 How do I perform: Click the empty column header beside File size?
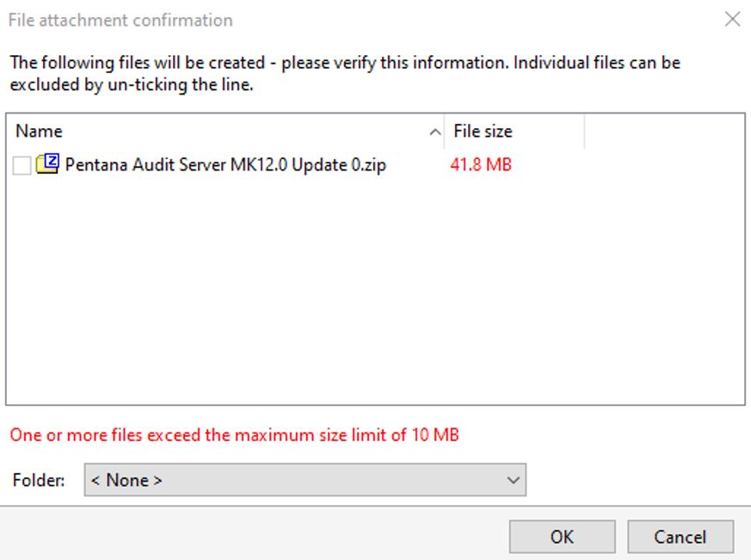pyautogui.click(x=664, y=132)
